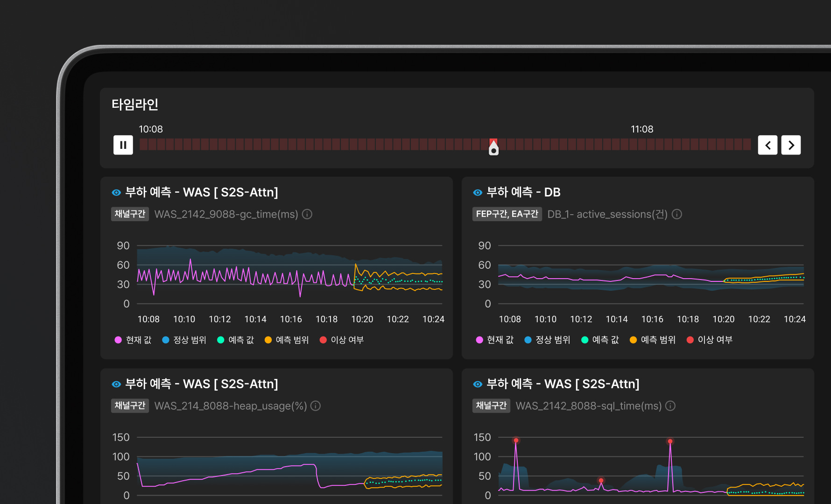Click first red anomaly point in sql_time chart

point(516,441)
